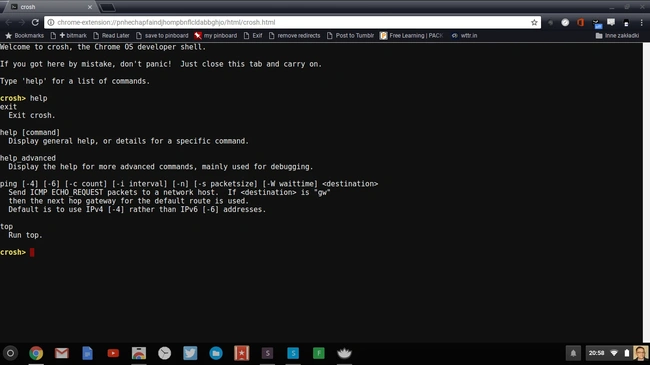Click the save to pinboard bookmarklet
Image resolution: width=650 pixels, height=365 pixels.
pyautogui.click(x=162, y=36)
